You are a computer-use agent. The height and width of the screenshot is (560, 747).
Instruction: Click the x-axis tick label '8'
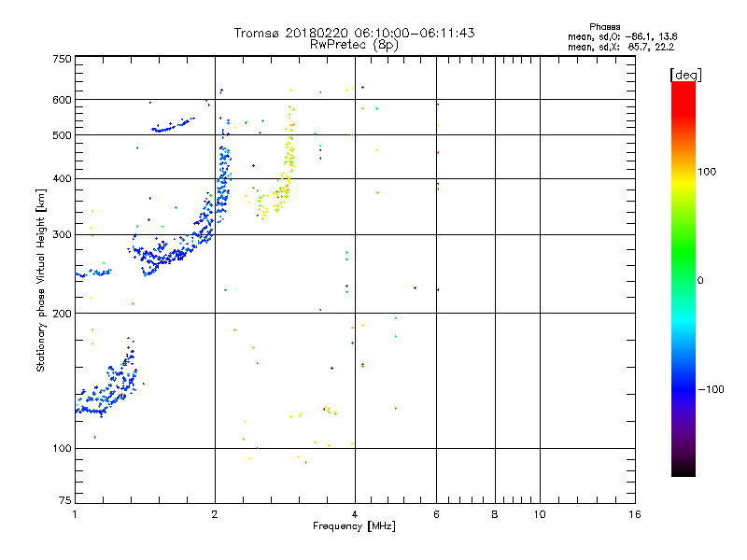[495, 514]
